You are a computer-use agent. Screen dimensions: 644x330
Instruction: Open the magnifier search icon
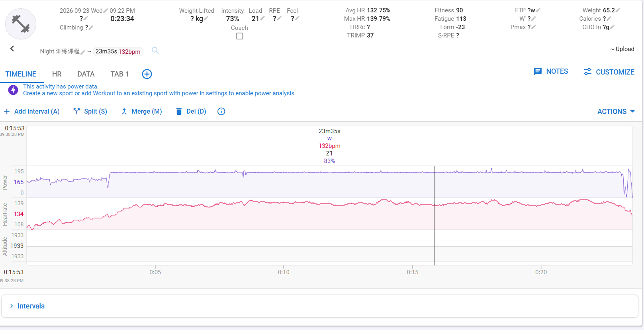coord(155,51)
